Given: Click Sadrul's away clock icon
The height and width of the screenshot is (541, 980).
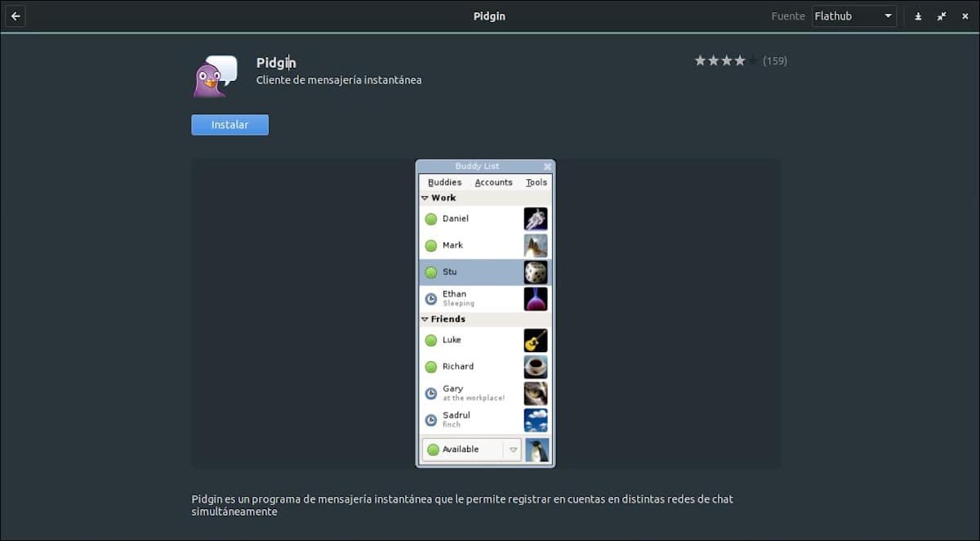Looking at the screenshot, I should point(430,420).
